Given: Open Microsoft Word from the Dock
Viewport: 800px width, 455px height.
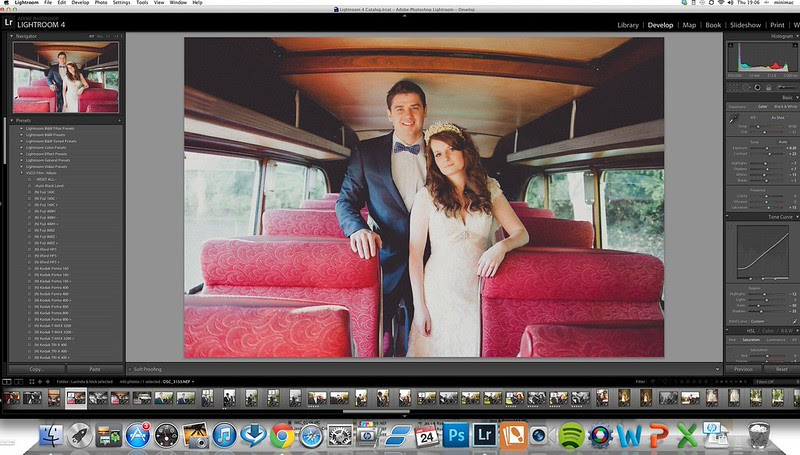Looking at the screenshot, I should point(630,437).
